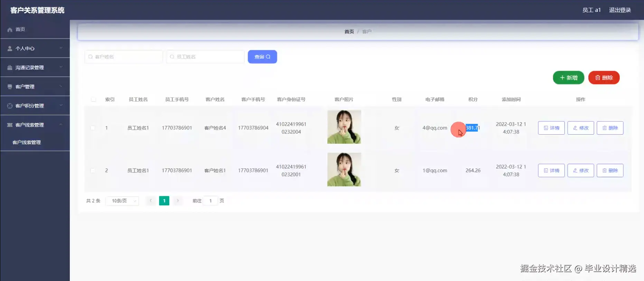Click the 264.26 points value

click(x=473, y=171)
